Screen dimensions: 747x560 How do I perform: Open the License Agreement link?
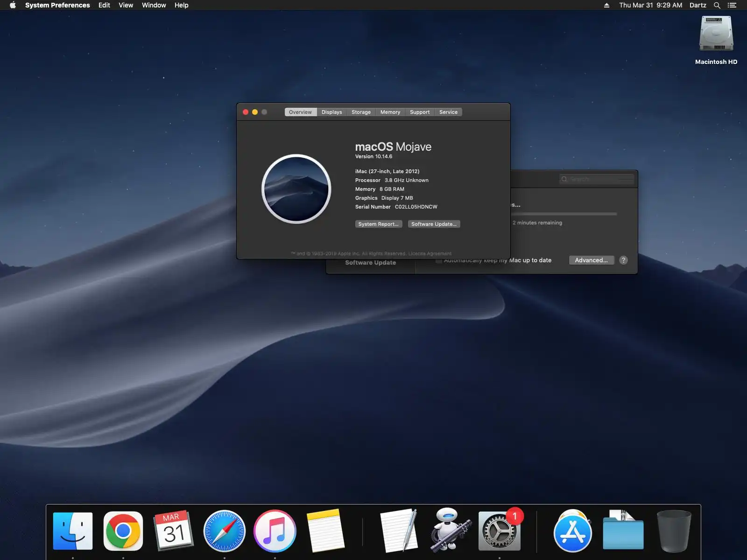point(430,254)
